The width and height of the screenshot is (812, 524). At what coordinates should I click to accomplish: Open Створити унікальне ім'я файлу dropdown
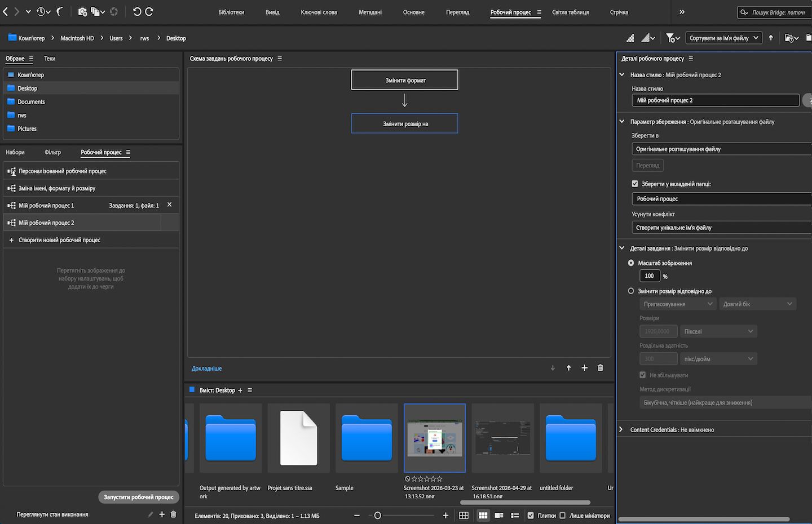[722, 228]
